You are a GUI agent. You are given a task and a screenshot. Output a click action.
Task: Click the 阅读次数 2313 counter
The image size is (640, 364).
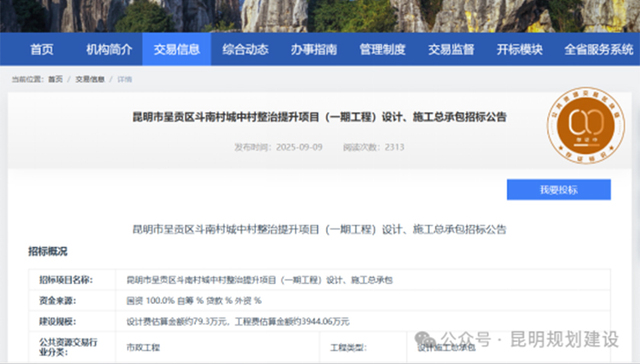coord(373,147)
